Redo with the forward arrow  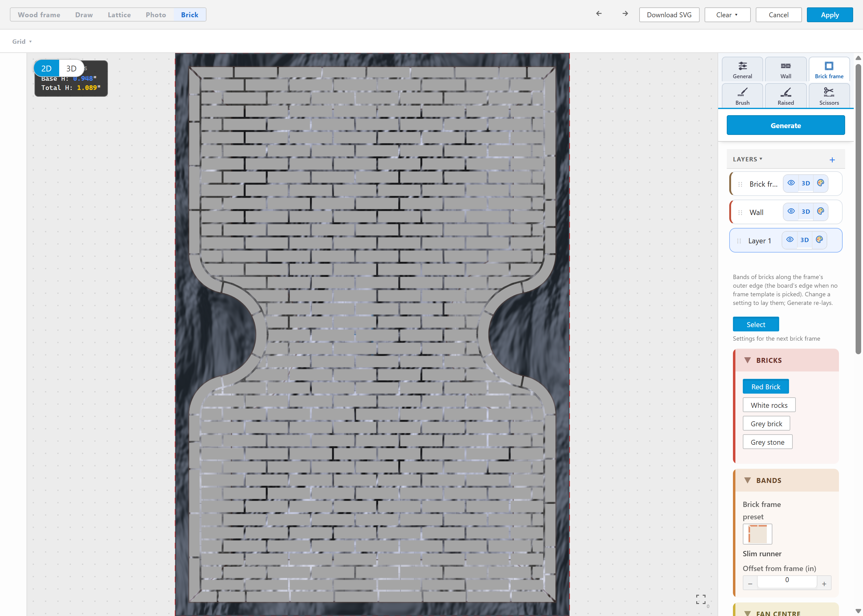(x=625, y=14)
